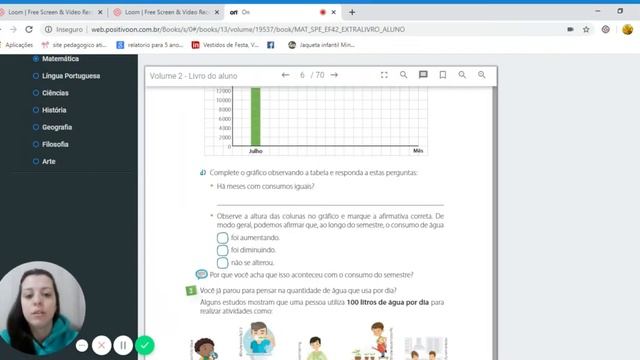
Task: Switch to the On tab
Action: 282,12
